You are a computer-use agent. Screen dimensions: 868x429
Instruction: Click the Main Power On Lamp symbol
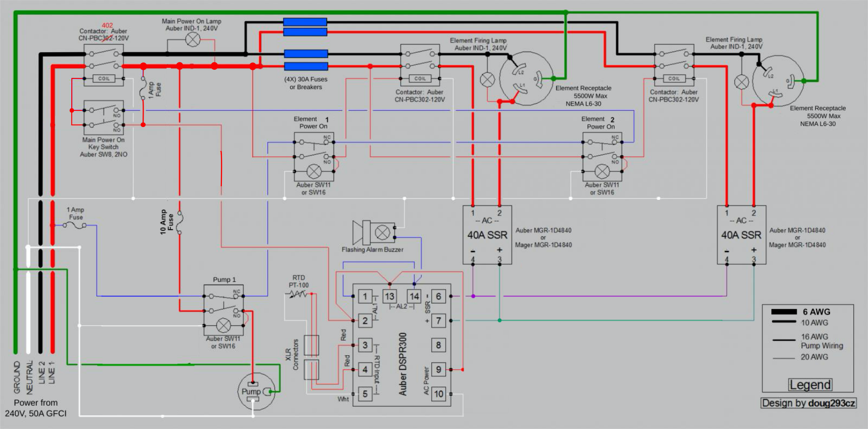click(x=193, y=39)
